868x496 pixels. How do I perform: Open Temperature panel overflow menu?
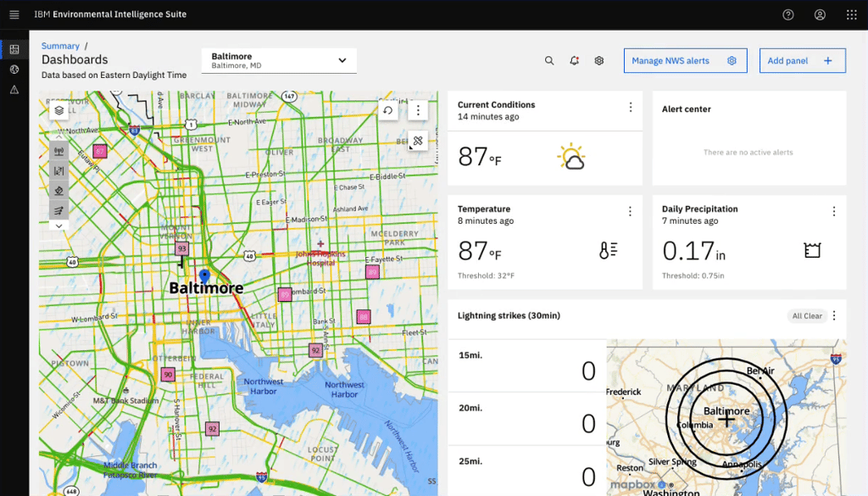point(630,211)
